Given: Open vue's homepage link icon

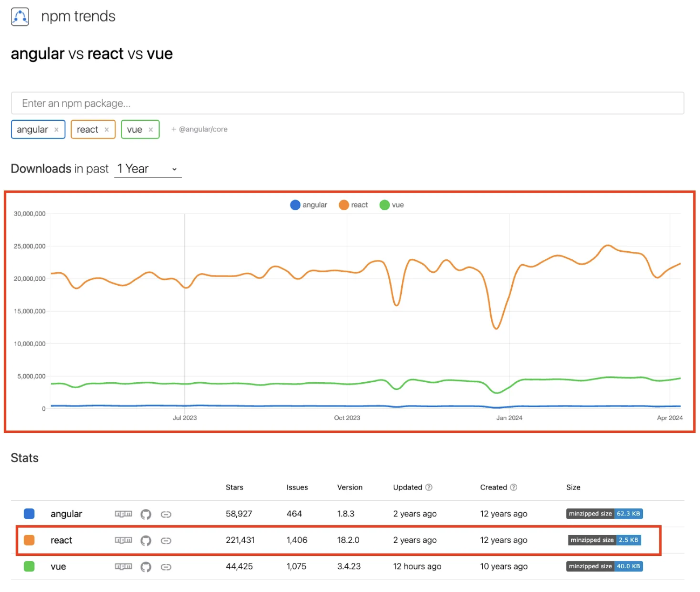Looking at the screenshot, I should 166,567.
